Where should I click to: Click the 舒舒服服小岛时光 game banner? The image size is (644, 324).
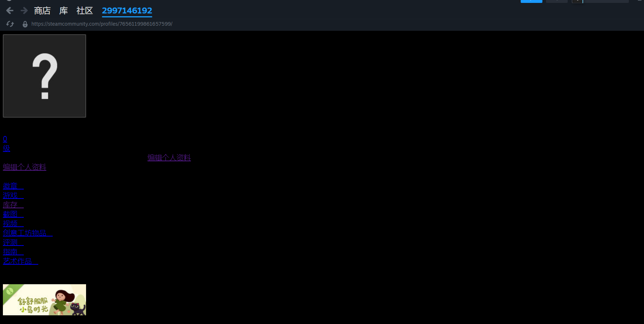pyautogui.click(x=44, y=300)
